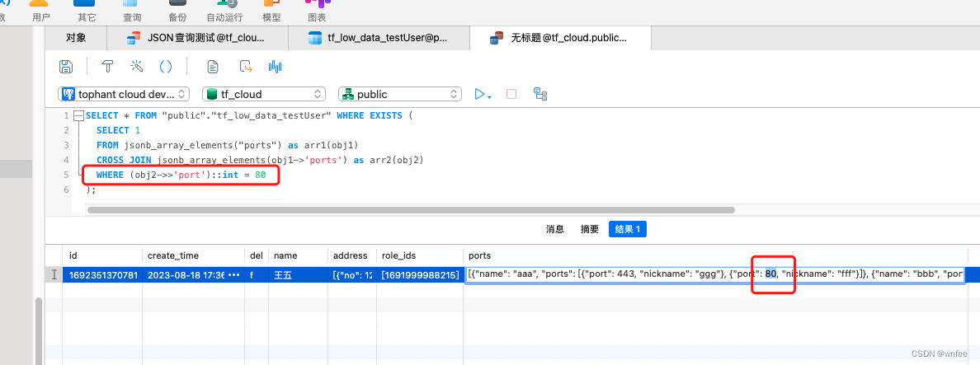The image size is (980, 365).
Task: Select the name column header
Action: click(298, 255)
